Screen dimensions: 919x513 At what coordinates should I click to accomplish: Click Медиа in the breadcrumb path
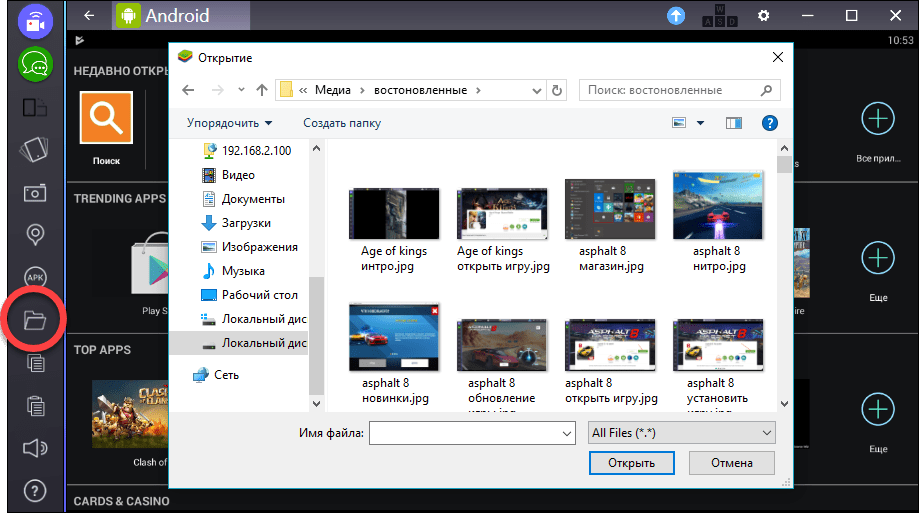click(x=333, y=90)
